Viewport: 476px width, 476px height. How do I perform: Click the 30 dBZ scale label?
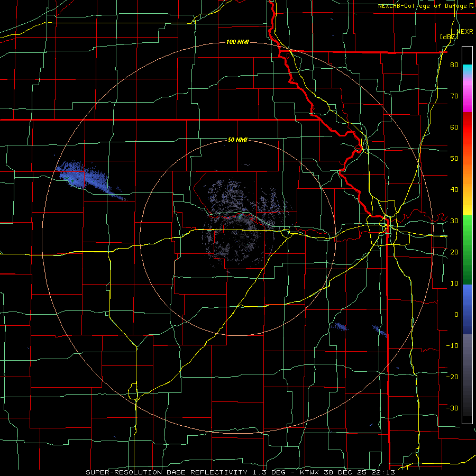coord(454,221)
